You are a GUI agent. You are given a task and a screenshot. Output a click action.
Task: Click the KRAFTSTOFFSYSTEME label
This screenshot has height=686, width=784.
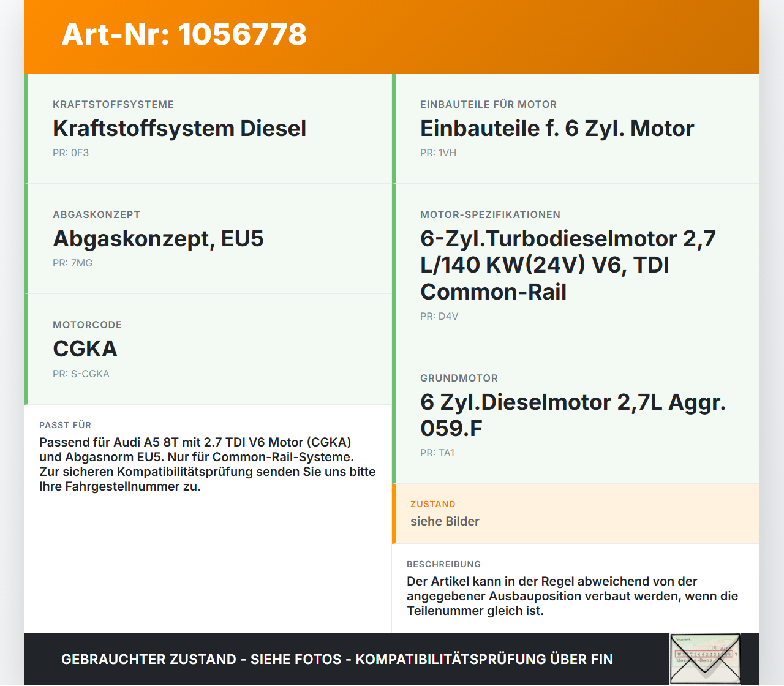click(x=113, y=105)
